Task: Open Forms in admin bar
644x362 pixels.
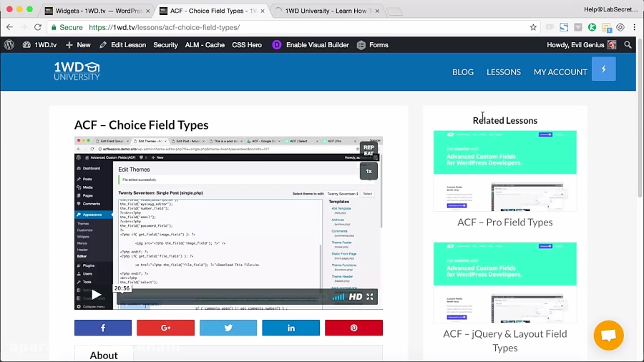Action: pyautogui.click(x=373, y=45)
